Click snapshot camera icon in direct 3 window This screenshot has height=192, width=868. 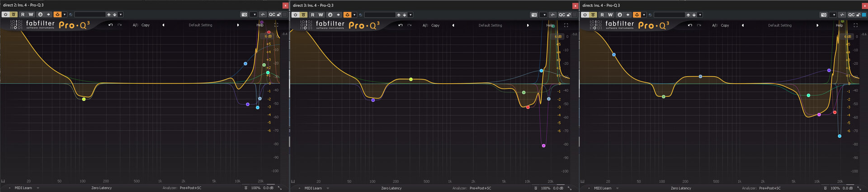pos(534,15)
